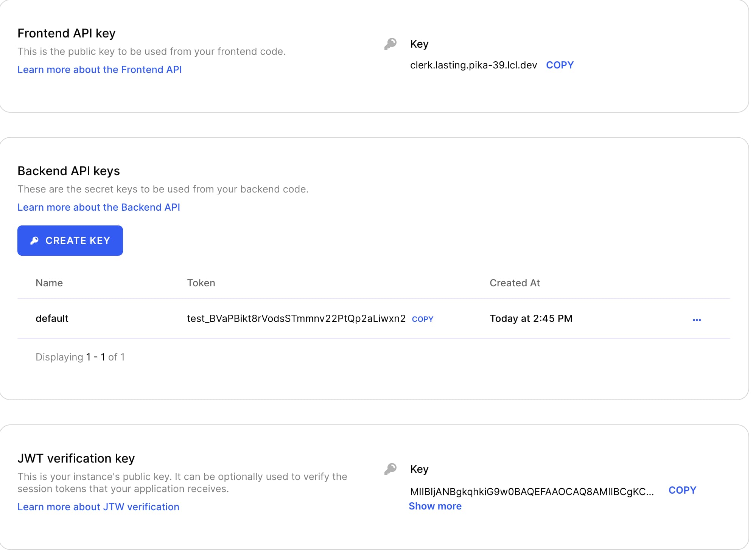Copy the default backend token
This screenshot has width=756, height=553.
[422, 319]
